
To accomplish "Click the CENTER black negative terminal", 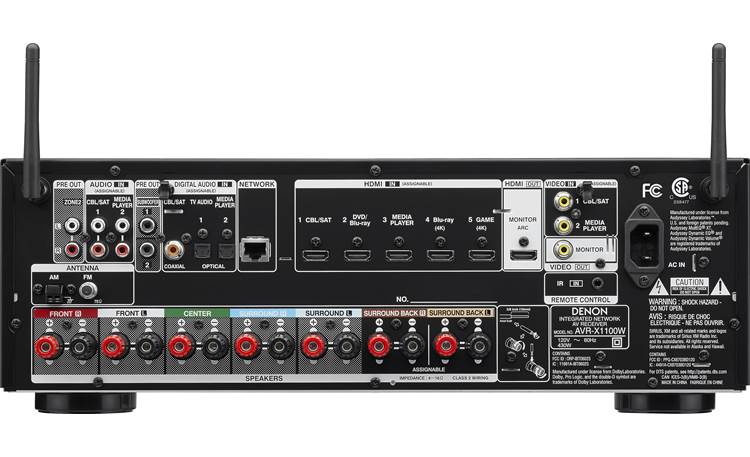I will (215, 346).
